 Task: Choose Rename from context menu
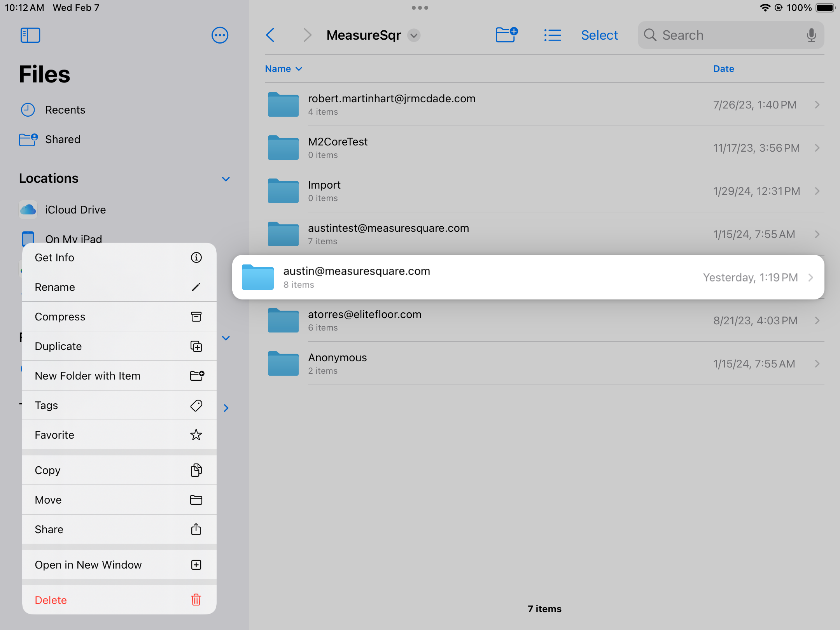pyautogui.click(x=119, y=287)
